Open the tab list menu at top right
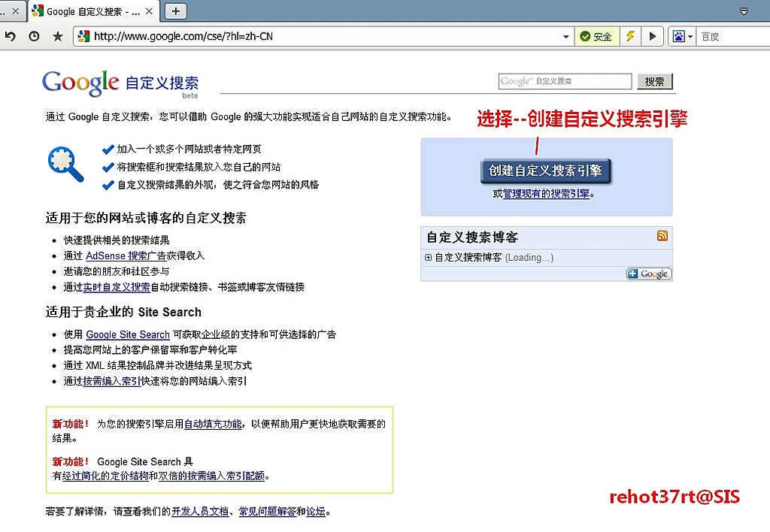770x532 pixels. (x=744, y=11)
